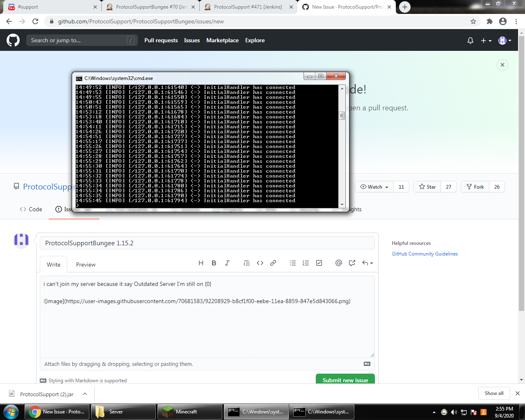The height and width of the screenshot is (420, 525).
Task: Open the Marketplace menu item
Action: pyautogui.click(x=222, y=40)
